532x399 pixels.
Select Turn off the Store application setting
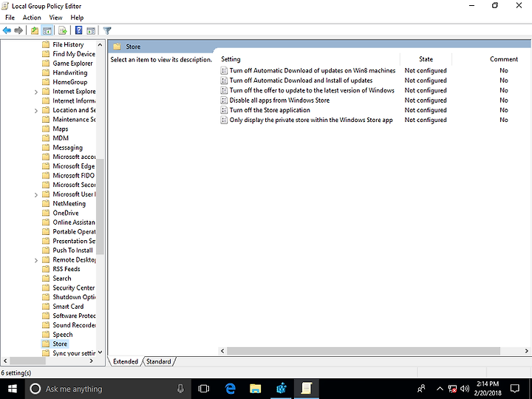click(270, 110)
